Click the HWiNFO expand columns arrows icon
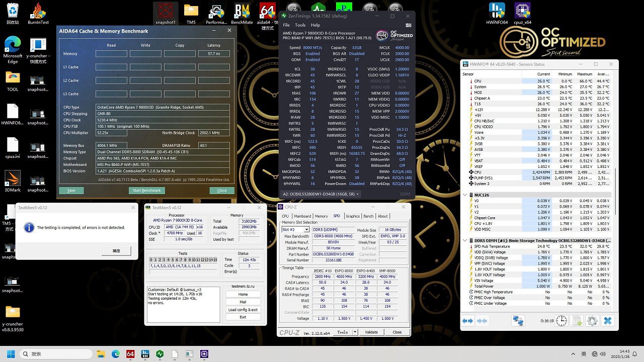 point(468,321)
